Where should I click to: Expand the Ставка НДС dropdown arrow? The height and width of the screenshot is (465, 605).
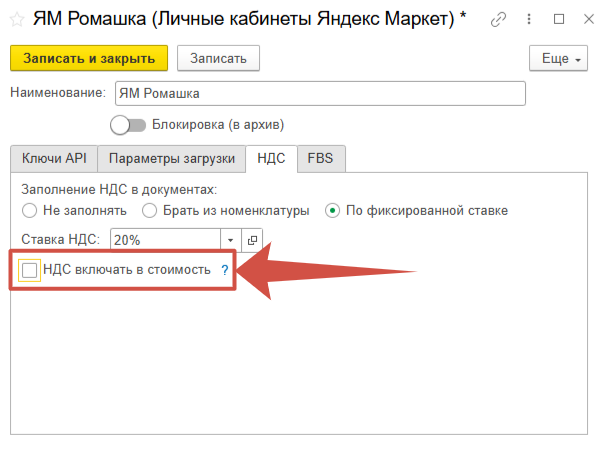230,240
